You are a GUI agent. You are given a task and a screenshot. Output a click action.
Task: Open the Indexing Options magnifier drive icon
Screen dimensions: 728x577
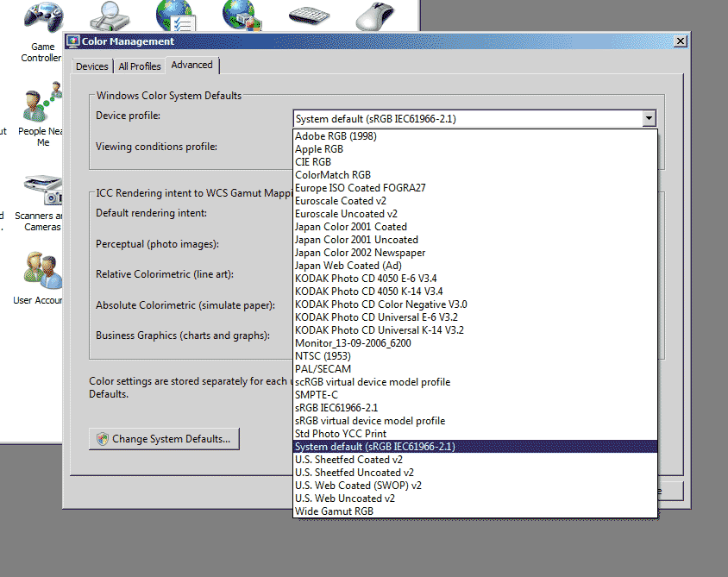110,16
